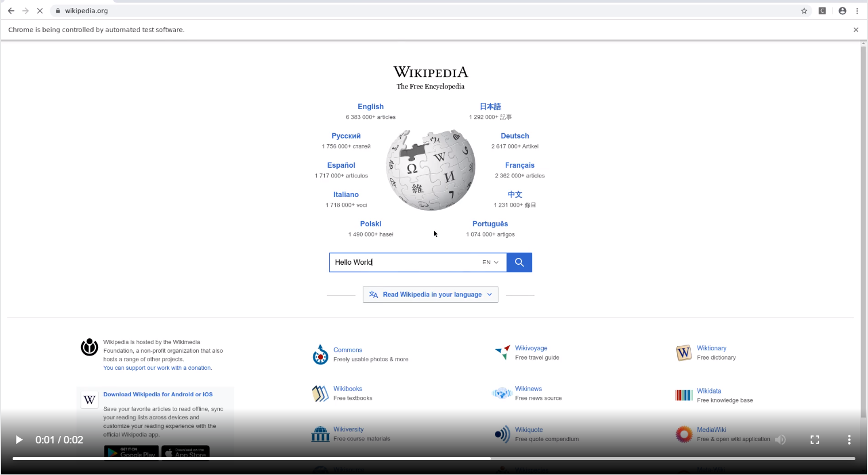This screenshot has height=475, width=868.
Task: Click the site lock icon in address bar
Action: pyautogui.click(x=58, y=11)
